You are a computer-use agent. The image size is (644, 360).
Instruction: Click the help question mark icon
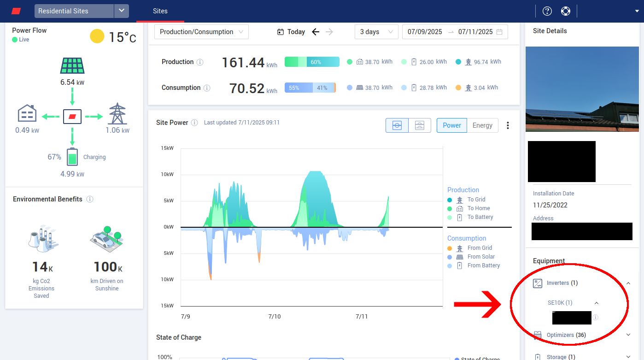coord(547,11)
